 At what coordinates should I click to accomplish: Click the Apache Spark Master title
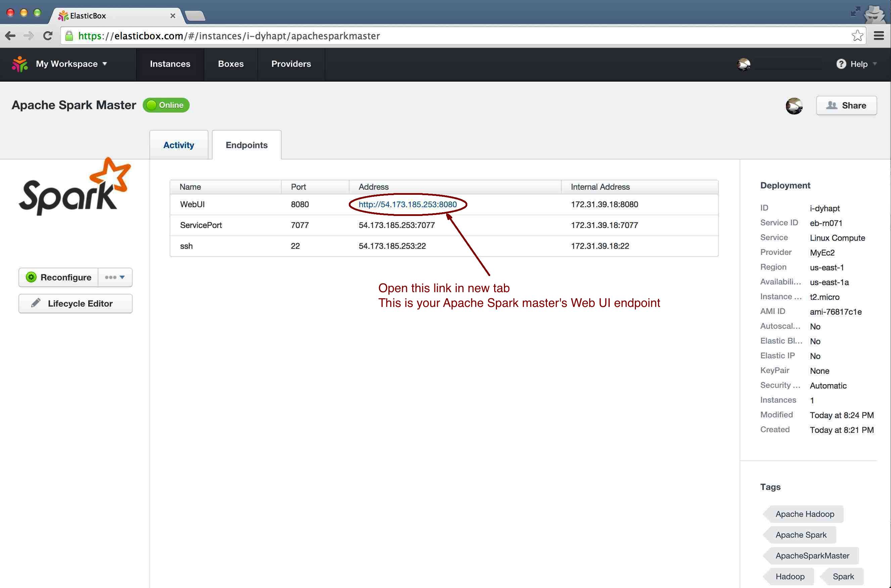pos(74,105)
